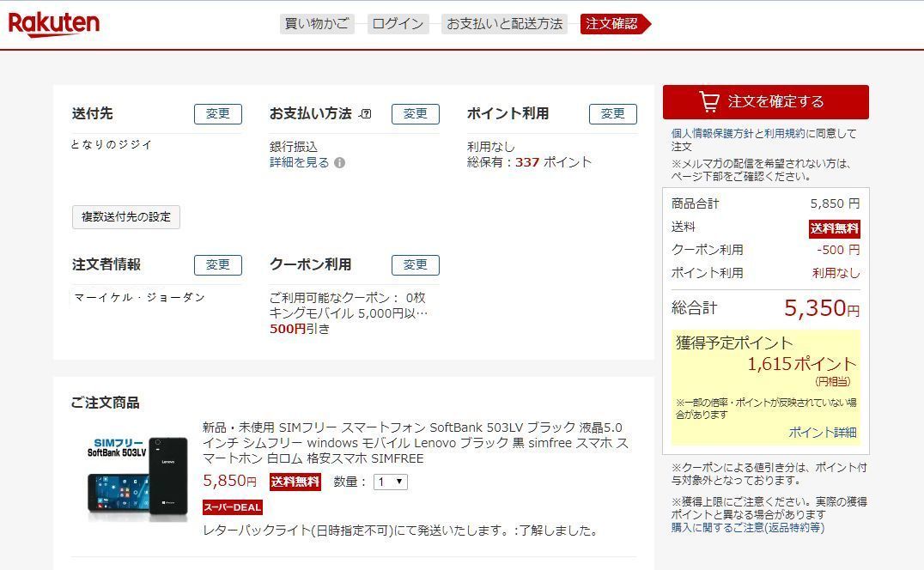Click the 送料無料 badge beside product price

[x=295, y=482]
